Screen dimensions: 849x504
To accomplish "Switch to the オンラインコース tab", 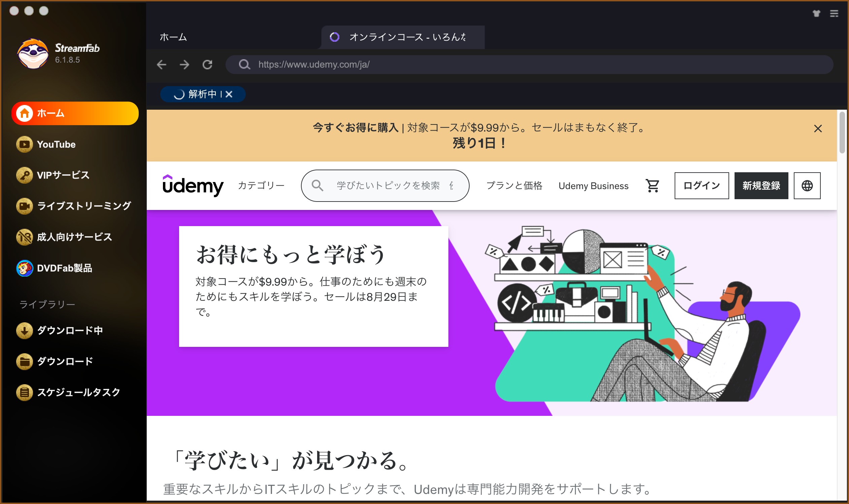I will (403, 37).
